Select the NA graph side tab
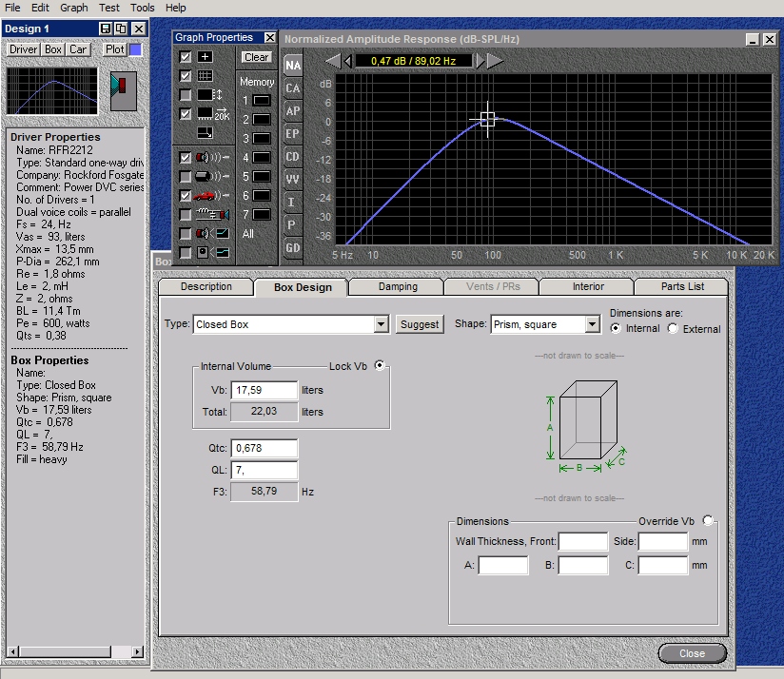The width and height of the screenshot is (784, 679). [x=293, y=66]
